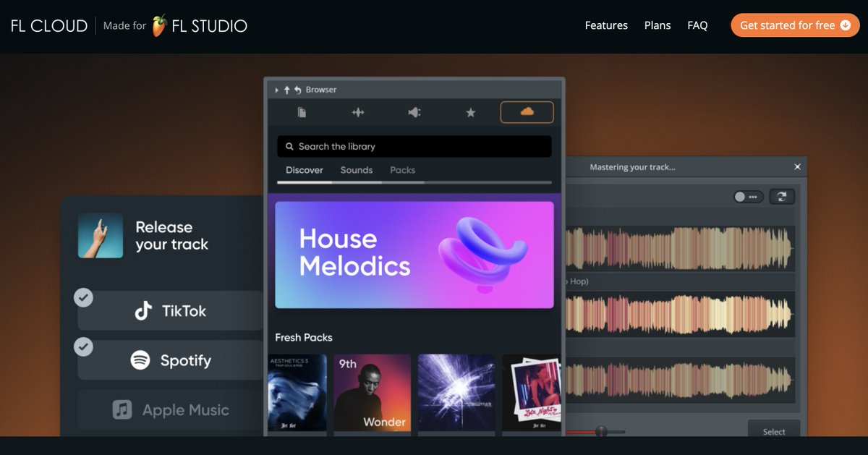
Task: Click the Spotify logo icon
Action: tap(140, 360)
